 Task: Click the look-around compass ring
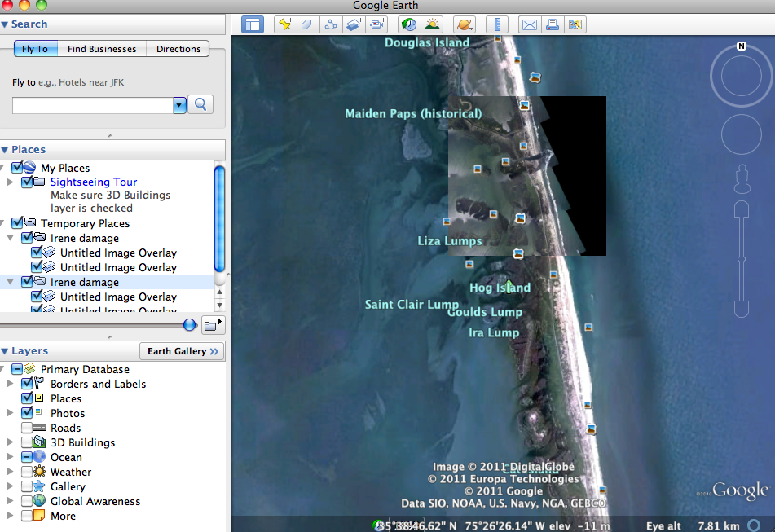click(742, 76)
